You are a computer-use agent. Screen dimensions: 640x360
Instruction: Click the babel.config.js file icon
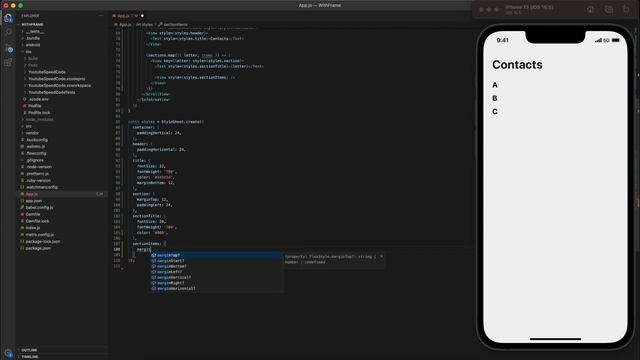[x=22, y=207]
